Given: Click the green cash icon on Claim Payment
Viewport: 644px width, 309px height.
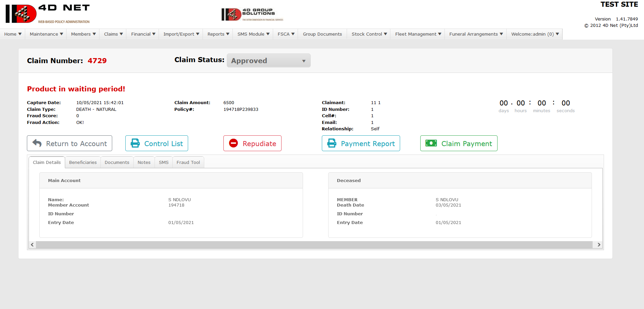Looking at the screenshot, I should [431, 143].
